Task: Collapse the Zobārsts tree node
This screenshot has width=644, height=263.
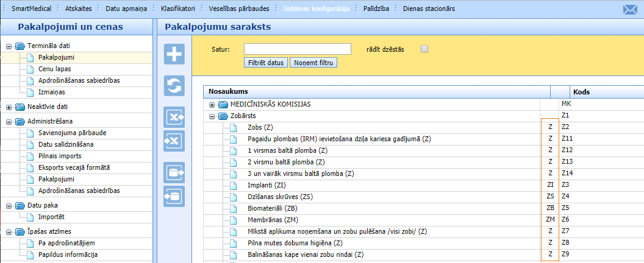Action: point(212,116)
